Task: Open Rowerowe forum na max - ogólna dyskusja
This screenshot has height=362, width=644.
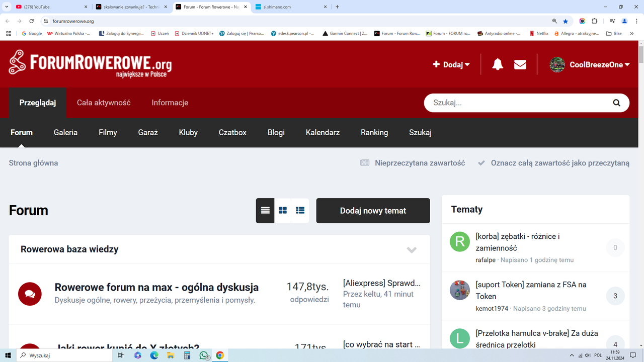Action: 156,287
